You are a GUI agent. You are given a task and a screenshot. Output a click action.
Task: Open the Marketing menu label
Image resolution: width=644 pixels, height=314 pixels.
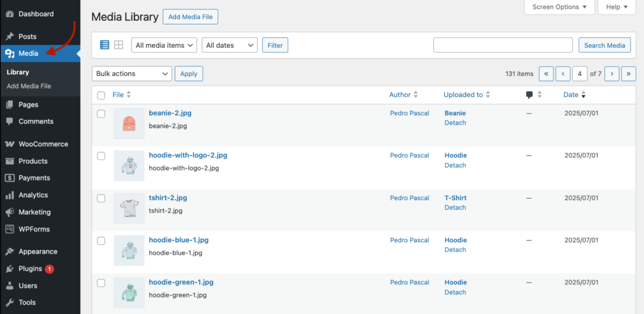(x=35, y=213)
